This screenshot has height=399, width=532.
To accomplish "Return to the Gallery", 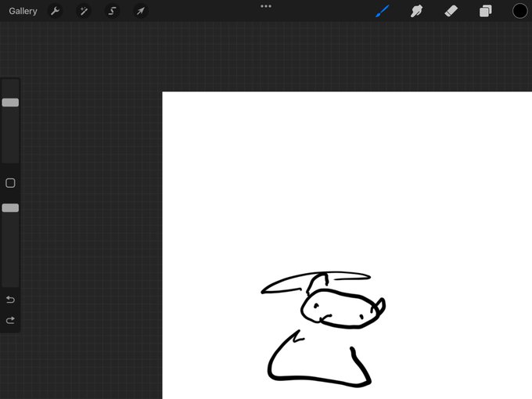I will coord(23,11).
